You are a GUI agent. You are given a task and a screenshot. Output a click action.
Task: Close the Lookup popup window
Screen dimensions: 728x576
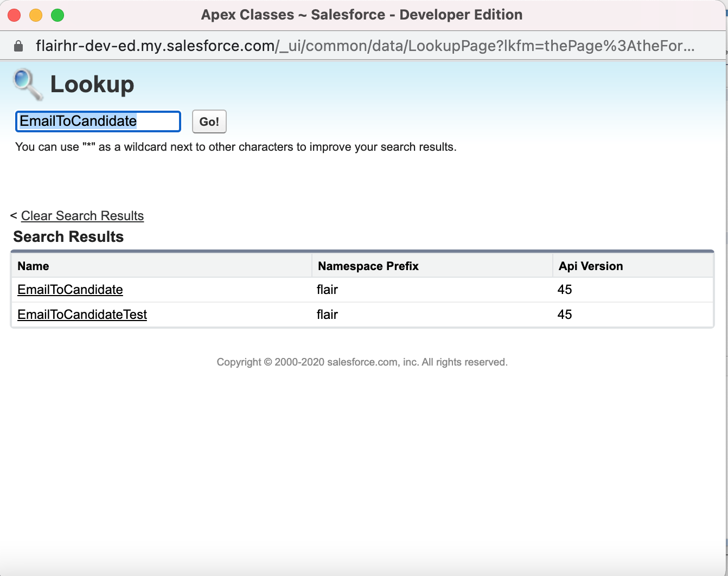(x=15, y=15)
